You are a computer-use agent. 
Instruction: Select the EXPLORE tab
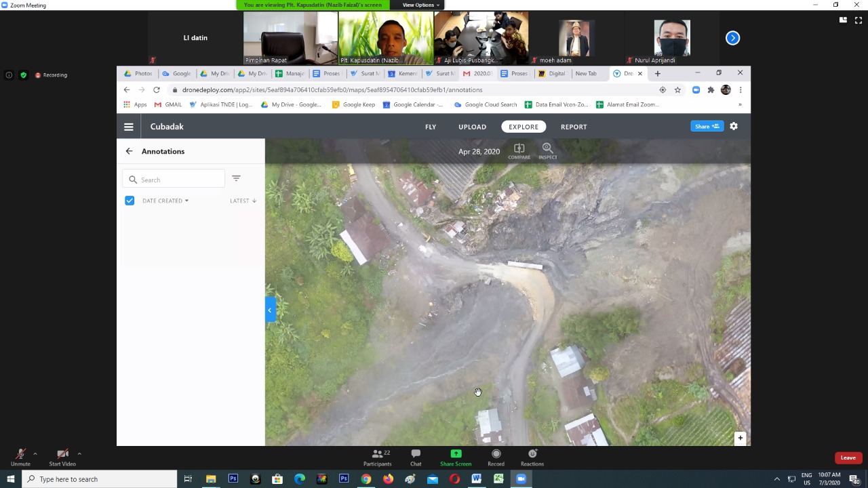524,127
